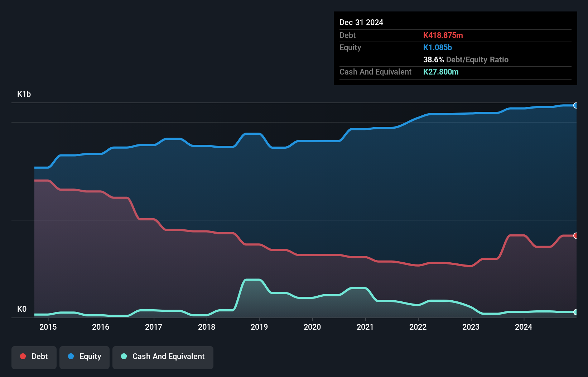
Task: Toggle the Equity series legend button
Action: click(x=85, y=357)
